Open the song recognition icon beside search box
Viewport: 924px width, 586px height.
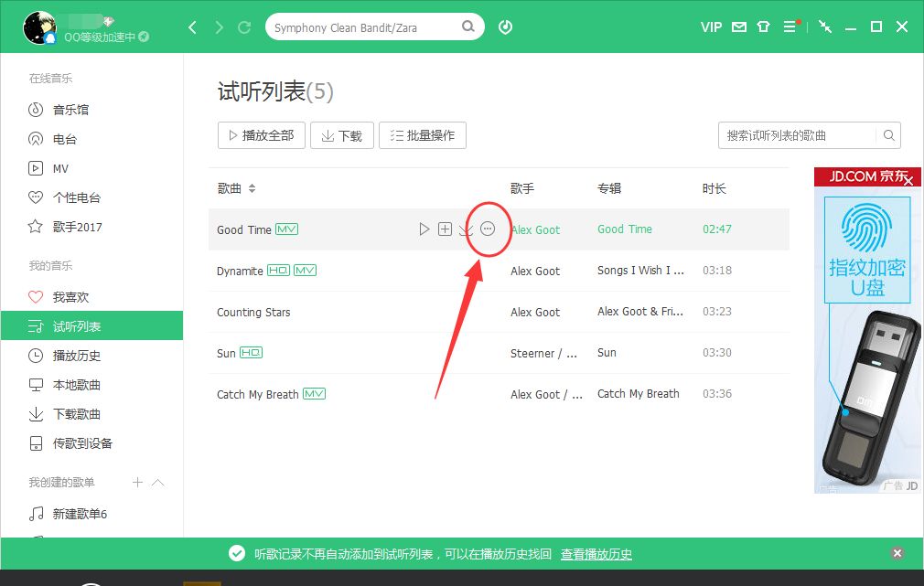(x=505, y=27)
